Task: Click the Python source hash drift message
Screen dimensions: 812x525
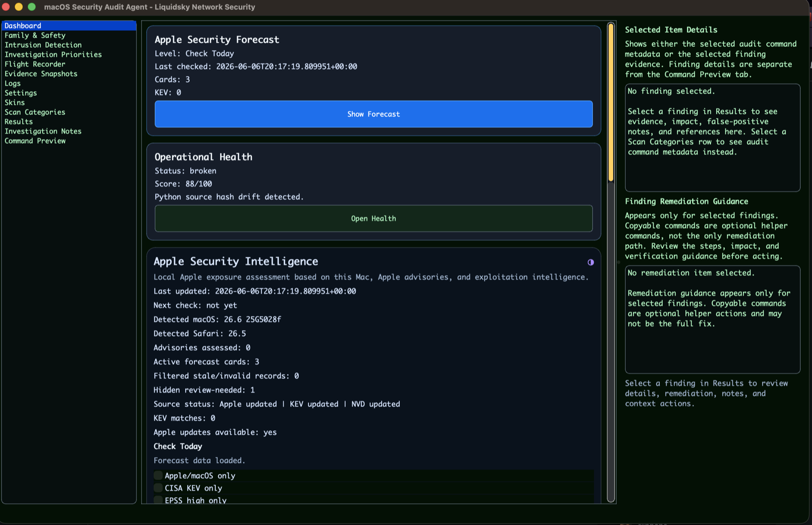Action: [229, 197]
